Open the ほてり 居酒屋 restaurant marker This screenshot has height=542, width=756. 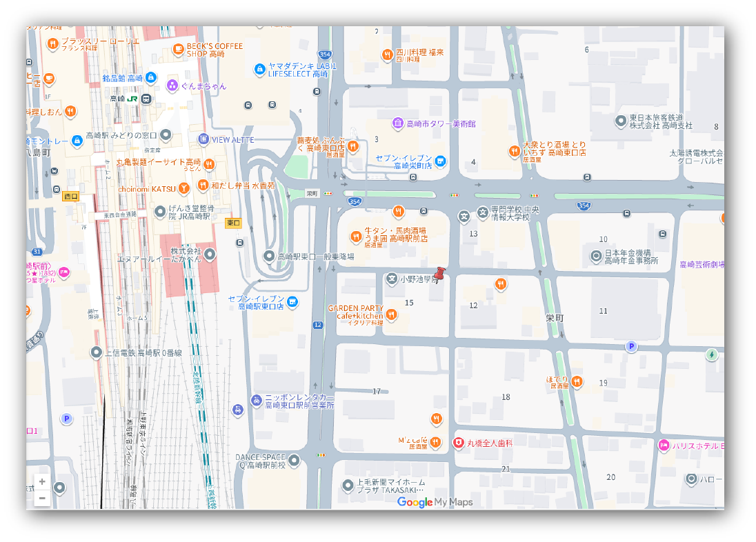[x=577, y=382]
